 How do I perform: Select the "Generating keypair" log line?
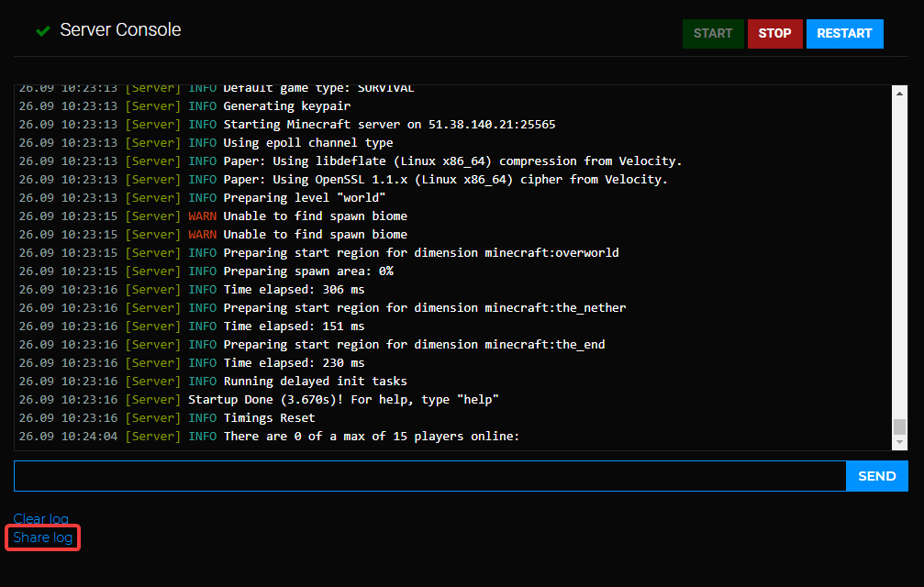point(184,106)
